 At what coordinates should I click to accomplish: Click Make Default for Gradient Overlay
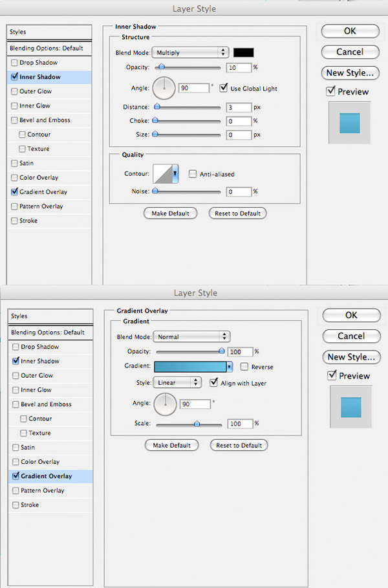pos(172,445)
